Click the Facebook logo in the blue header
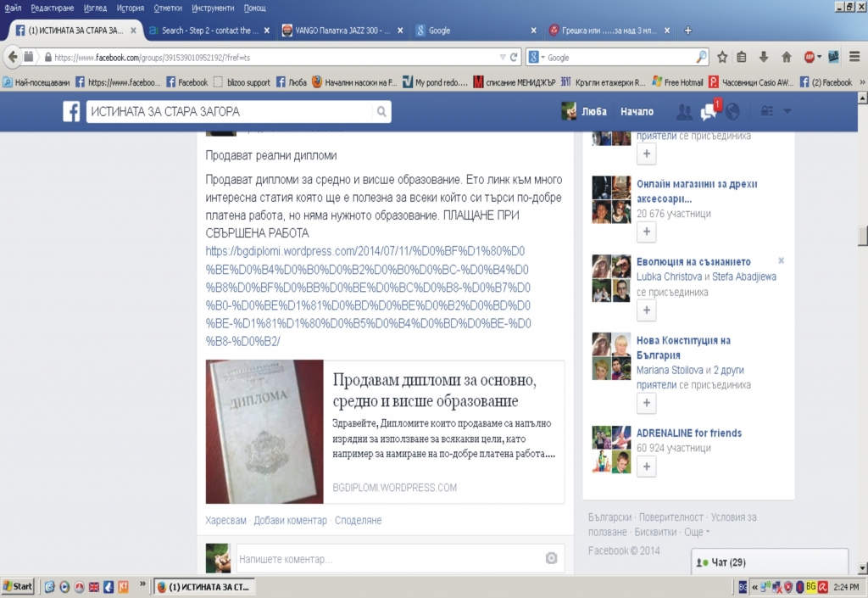Viewport: 868px width, 598px height. [x=71, y=111]
